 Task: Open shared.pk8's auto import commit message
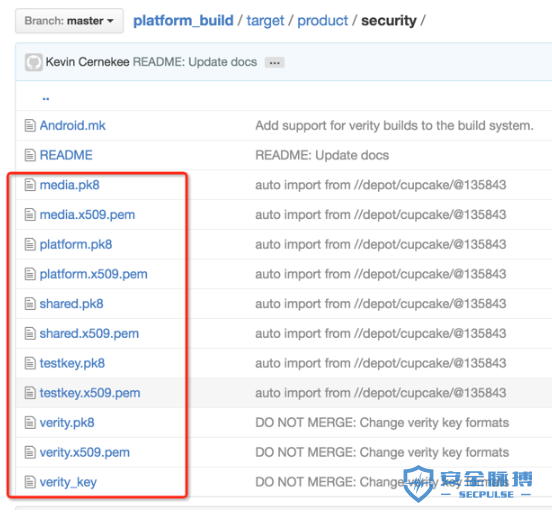tap(381, 304)
